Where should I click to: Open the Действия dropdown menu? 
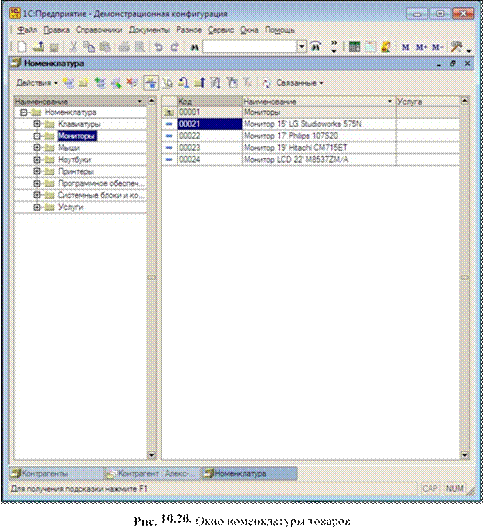coord(37,83)
